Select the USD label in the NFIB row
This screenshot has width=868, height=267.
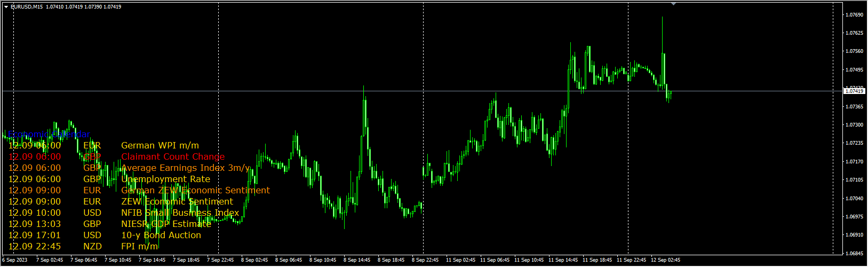pos(92,213)
